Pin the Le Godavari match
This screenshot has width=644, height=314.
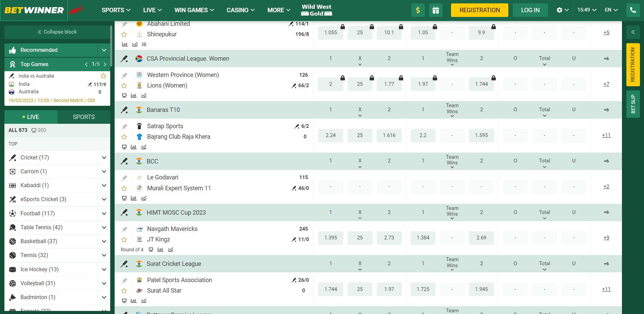point(124,178)
